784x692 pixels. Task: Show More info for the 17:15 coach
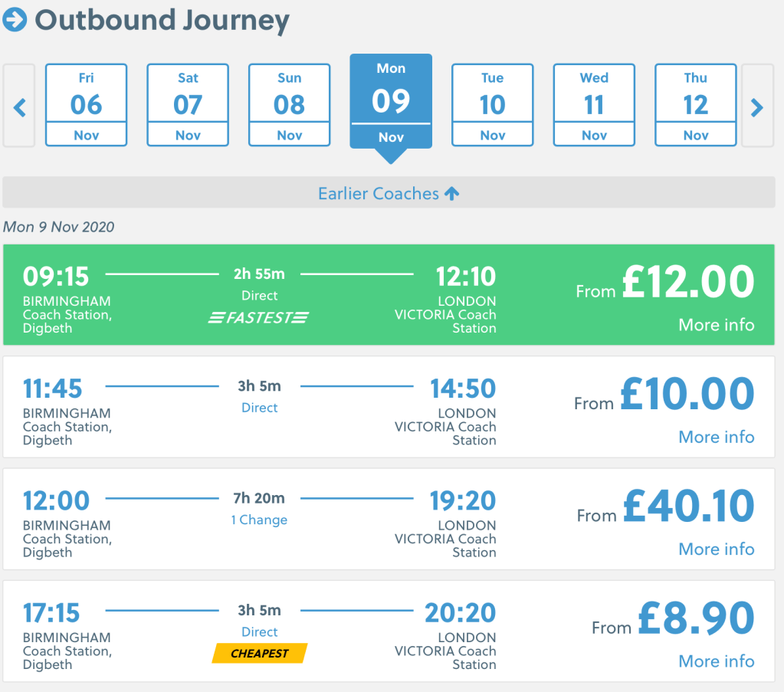point(716,661)
